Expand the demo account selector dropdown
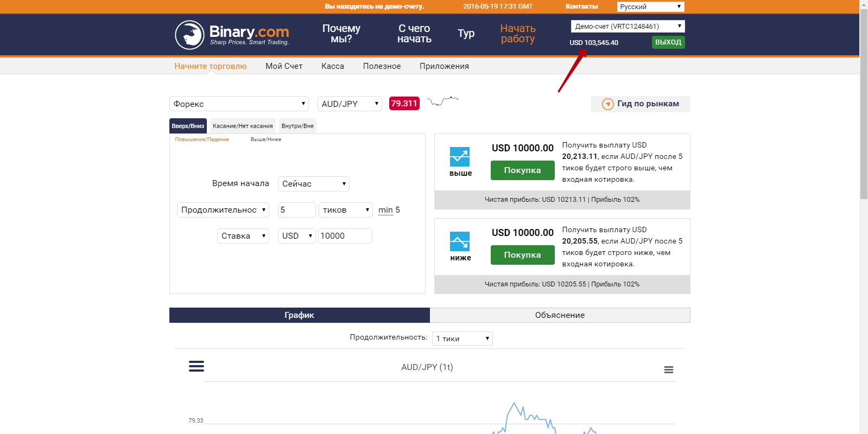The height and width of the screenshot is (434, 868). [628, 26]
